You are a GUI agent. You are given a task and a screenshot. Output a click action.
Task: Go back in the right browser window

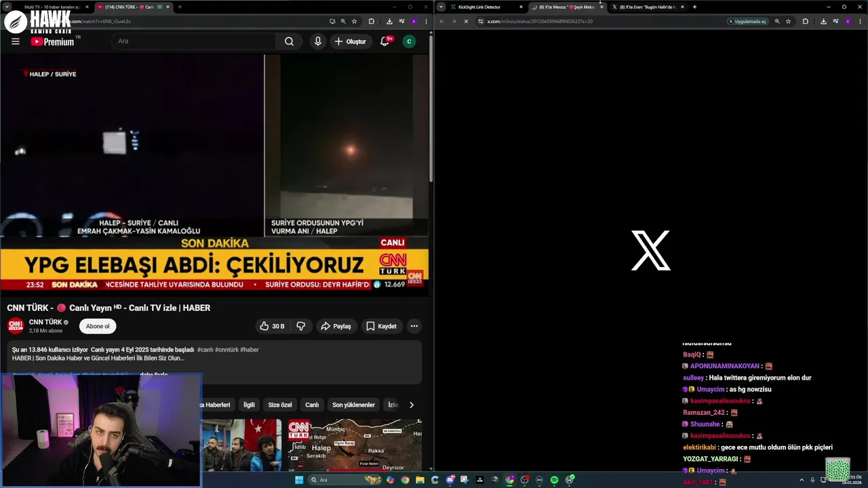tap(441, 21)
